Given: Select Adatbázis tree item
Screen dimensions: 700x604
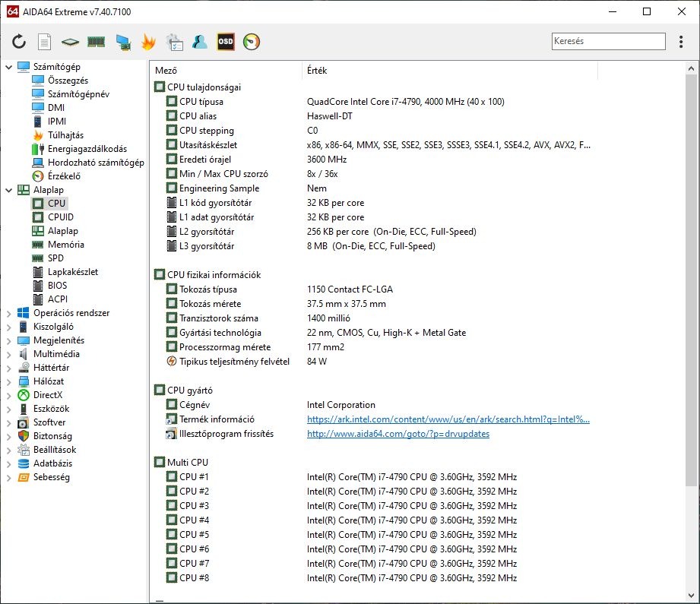Looking at the screenshot, I should (52, 463).
